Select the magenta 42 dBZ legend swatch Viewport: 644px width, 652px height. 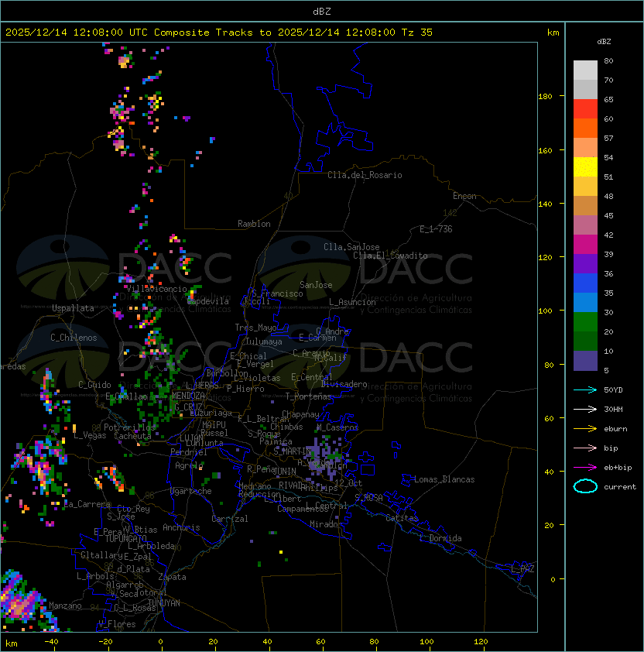585,244
